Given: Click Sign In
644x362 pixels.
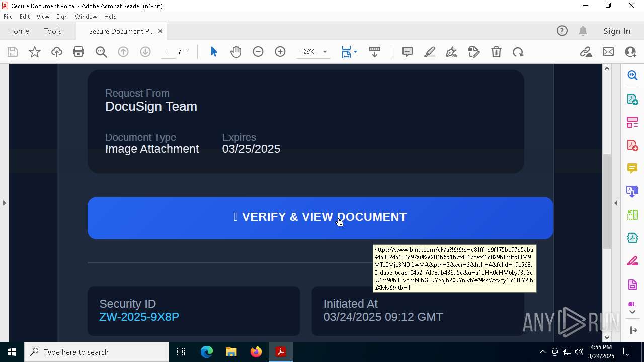Looking at the screenshot, I should click(x=617, y=31).
